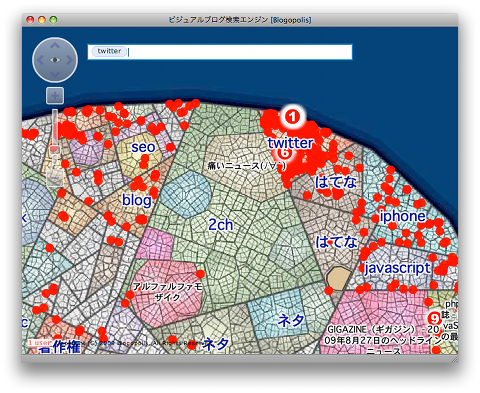480x393 pixels.
Task: Focus the search input field
Action: 220,52
